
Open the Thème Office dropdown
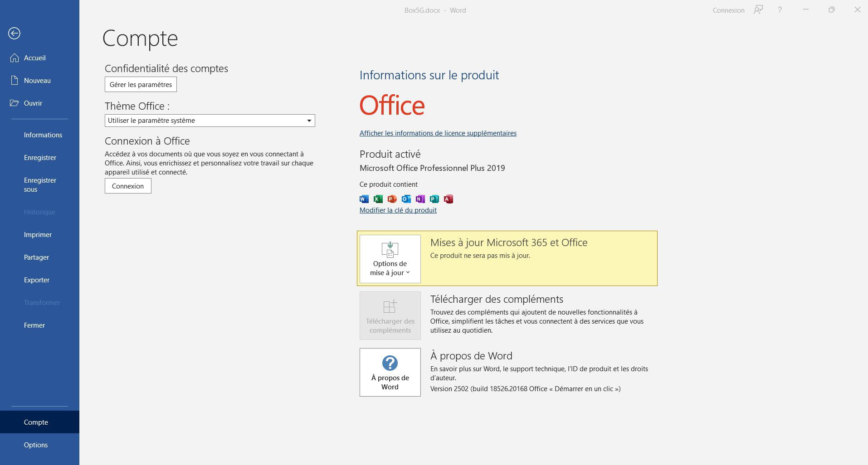(x=210, y=121)
